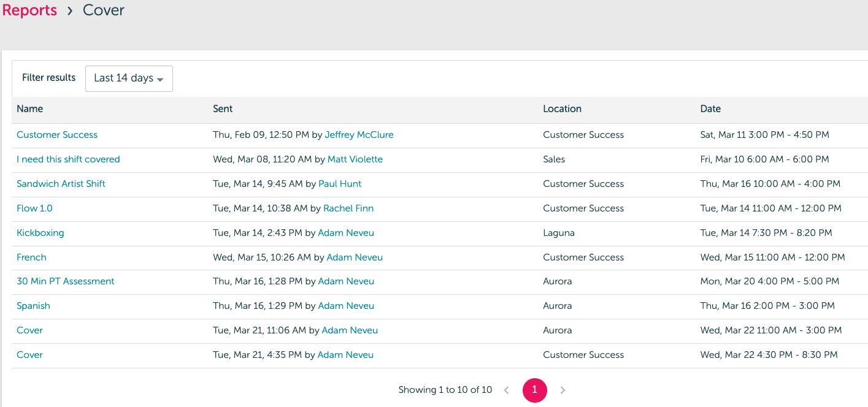The width and height of the screenshot is (868, 407).
Task: Sort by the Name column header
Action: pyautogui.click(x=30, y=108)
